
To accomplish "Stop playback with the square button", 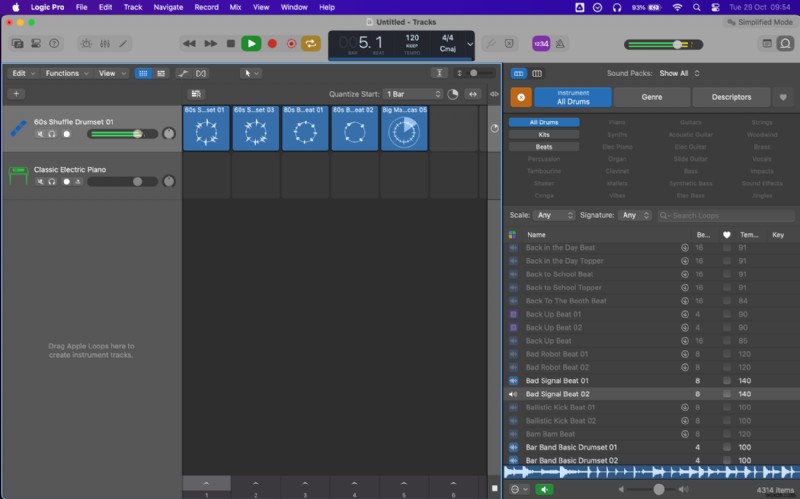I will pyautogui.click(x=231, y=44).
